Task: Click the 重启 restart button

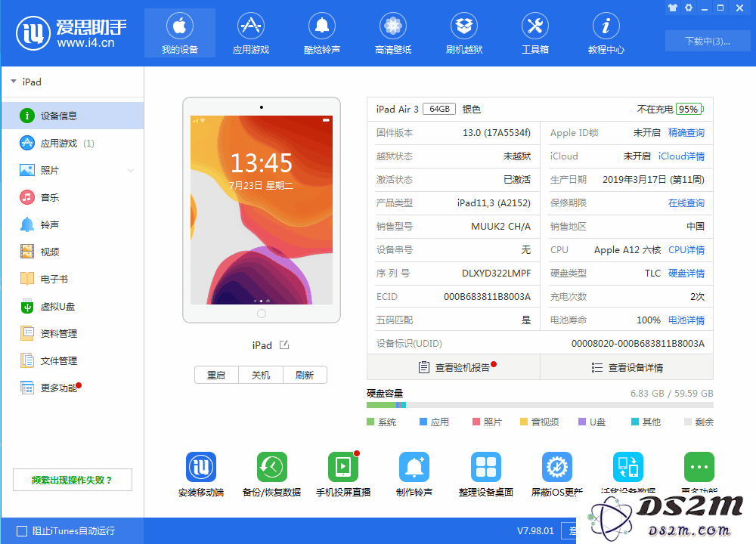Action: click(216, 375)
